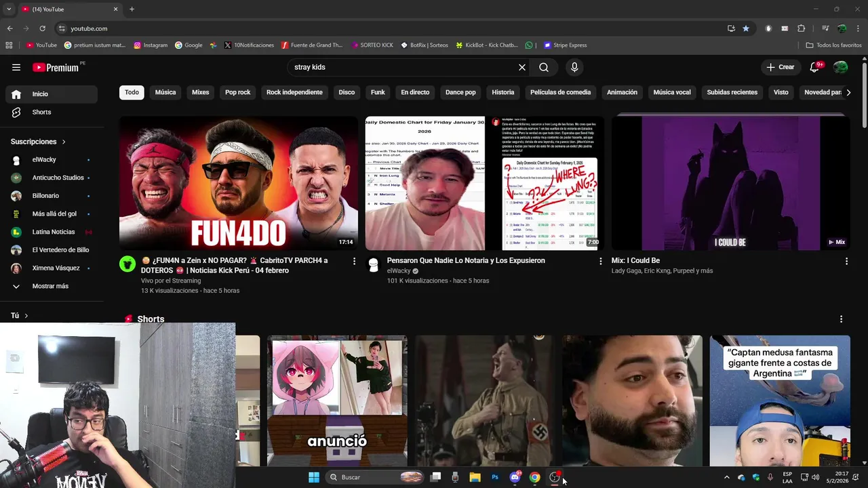
Task: Select the Subidas recientes chip
Action: (x=732, y=92)
